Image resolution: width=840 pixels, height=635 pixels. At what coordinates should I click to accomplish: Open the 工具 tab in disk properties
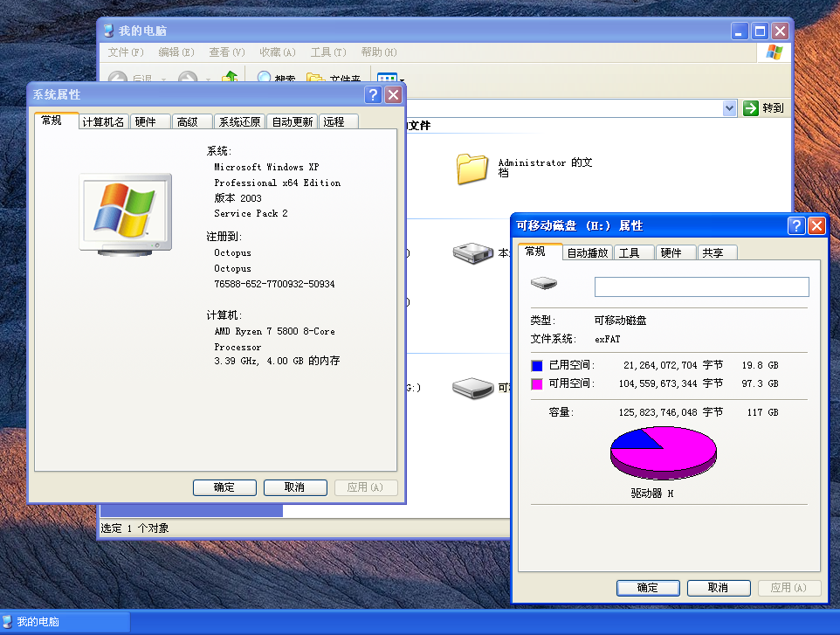point(634,253)
